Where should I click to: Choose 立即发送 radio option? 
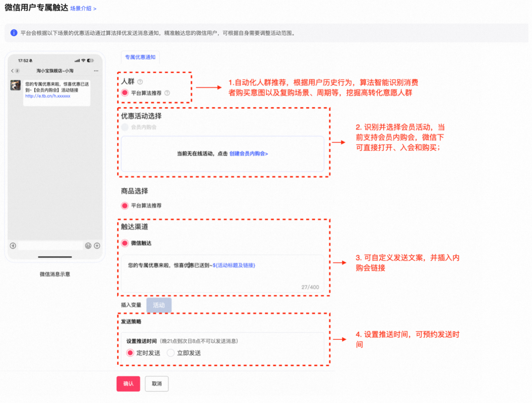pos(171,353)
